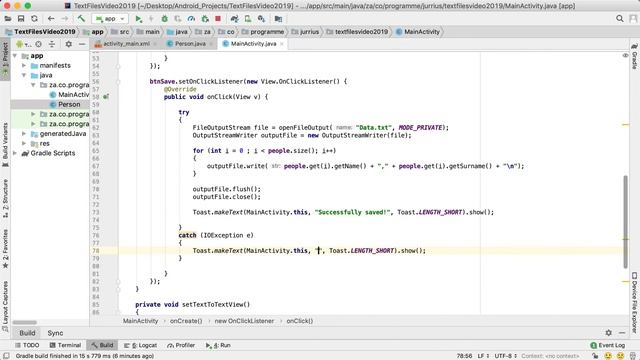Open the LF line separator selector

pos(483,356)
